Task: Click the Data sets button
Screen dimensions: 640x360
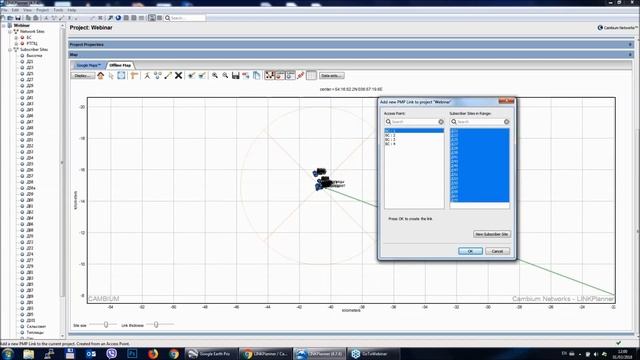Action: (x=331, y=76)
